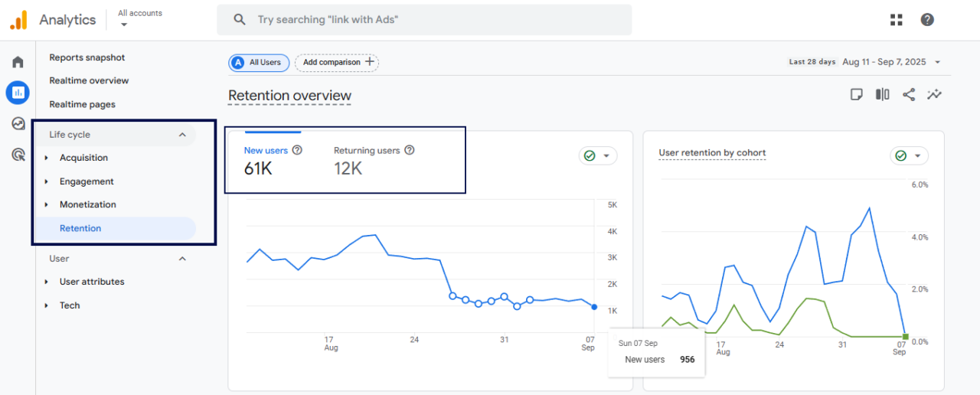Open the Advertising icon in left rail
The width and height of the screenshot is (980, 395).
click(18, 155)
